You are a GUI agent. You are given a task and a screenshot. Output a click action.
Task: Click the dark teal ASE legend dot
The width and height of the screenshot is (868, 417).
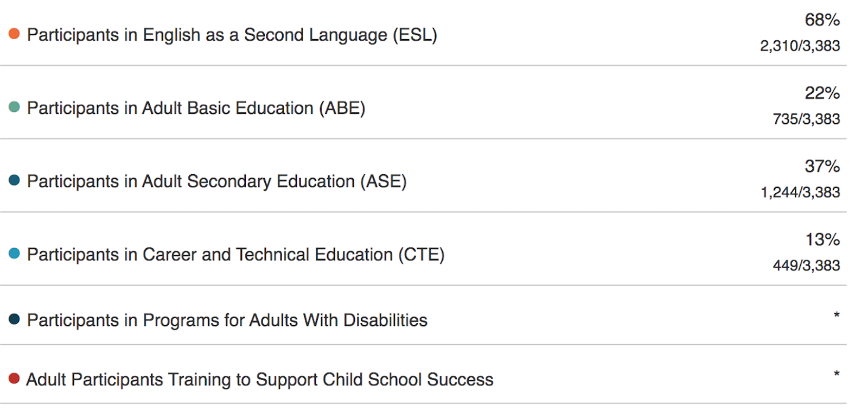pyautogui.click(x=14, y=180)
